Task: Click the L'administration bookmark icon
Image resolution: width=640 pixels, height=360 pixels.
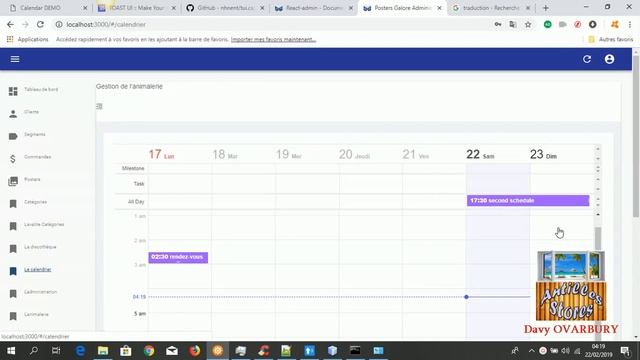Action: point(13,294)
